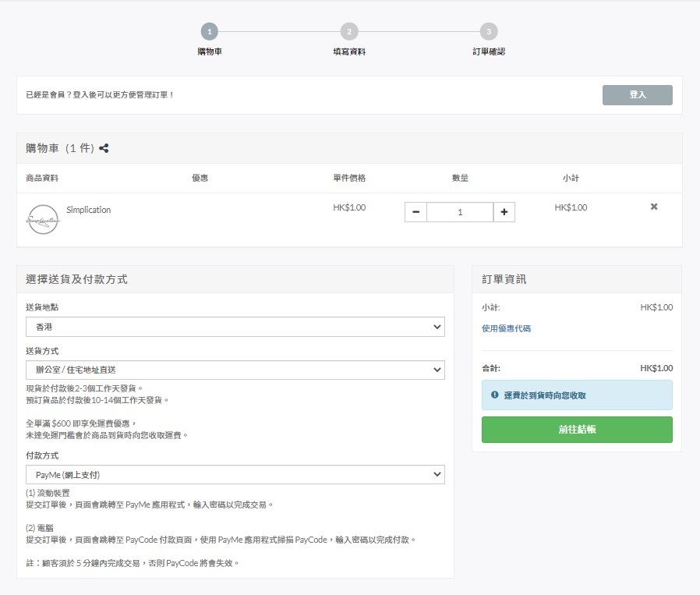Click the 全單滿 $600 free shipping text
The width and height of the screenshot is (700, 595).
click(x=80, y=423)
